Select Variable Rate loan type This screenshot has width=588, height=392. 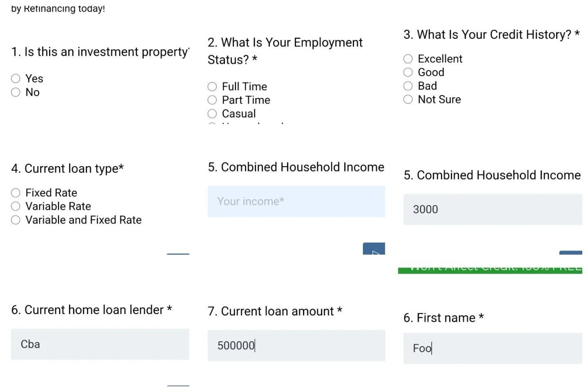[x=16, y=207]
